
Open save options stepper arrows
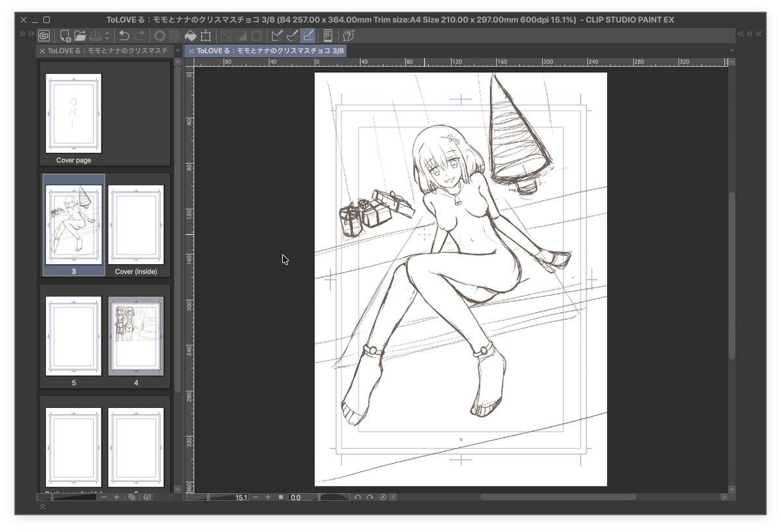pos(107,36)
